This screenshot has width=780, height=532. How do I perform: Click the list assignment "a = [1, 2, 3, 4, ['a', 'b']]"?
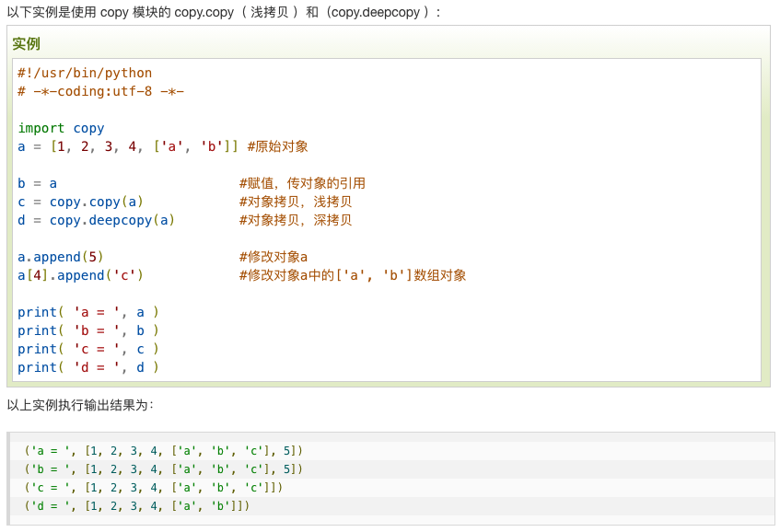pyautogui.click(x=128, y=146)
